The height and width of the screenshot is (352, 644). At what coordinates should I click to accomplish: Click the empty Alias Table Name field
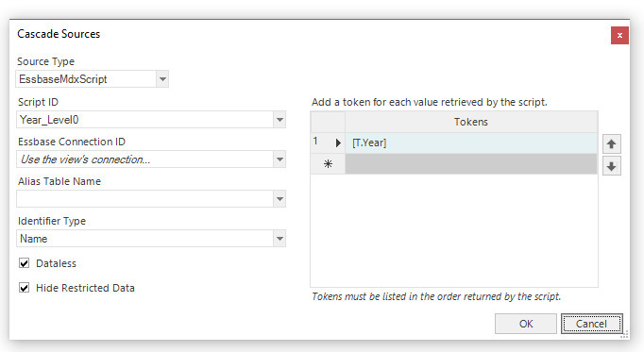coord(145,199)
